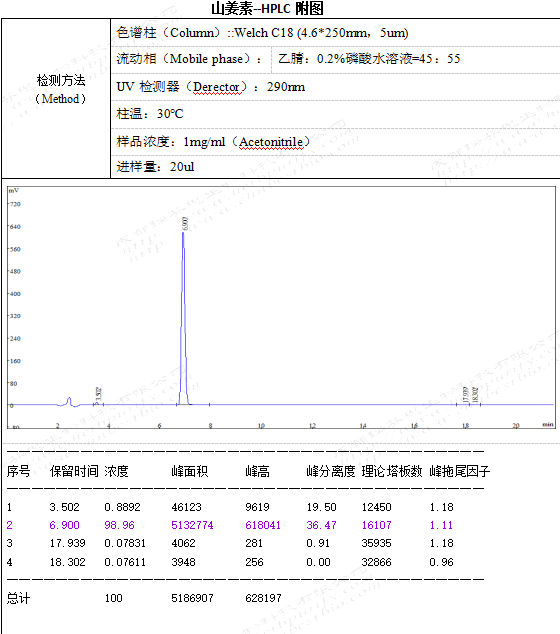
Task: Click the misspelled word Derector
Action: tap(216, 87)
